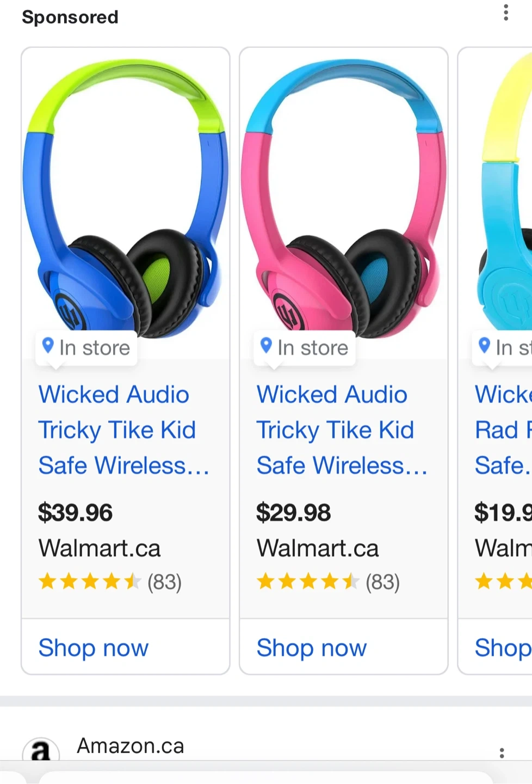The height and width of the screenshot is (784, 532).
Task: Click the Amazon.ca search result name
Action: (x=131, y=746)
